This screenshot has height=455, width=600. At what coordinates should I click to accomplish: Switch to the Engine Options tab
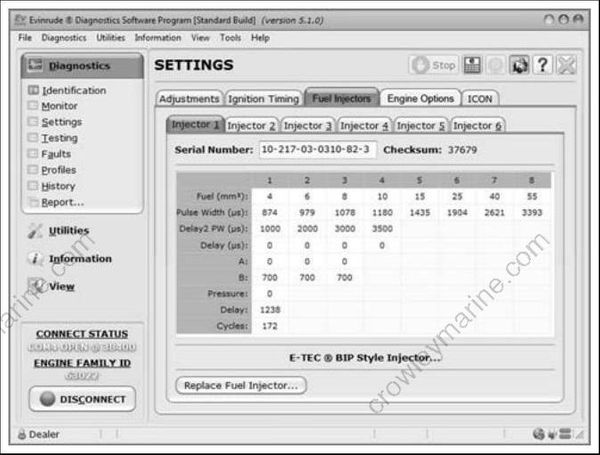pyautogui.click(x=420, y=98)
